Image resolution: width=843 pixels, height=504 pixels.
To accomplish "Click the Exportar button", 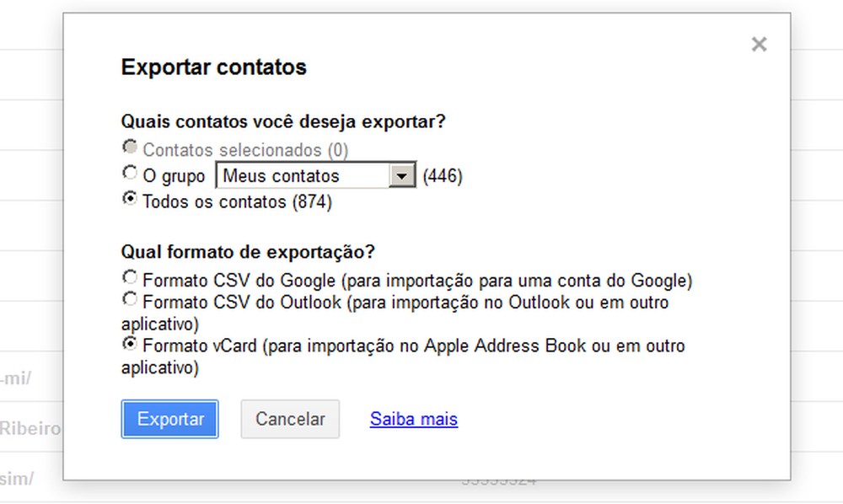I will coord(169,419).
